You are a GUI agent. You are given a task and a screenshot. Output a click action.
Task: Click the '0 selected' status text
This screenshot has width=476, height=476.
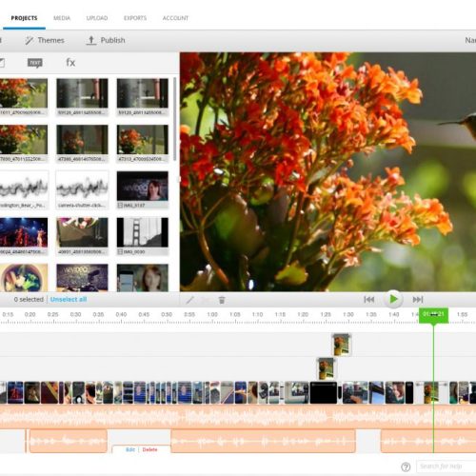click(x=29, y=299)
